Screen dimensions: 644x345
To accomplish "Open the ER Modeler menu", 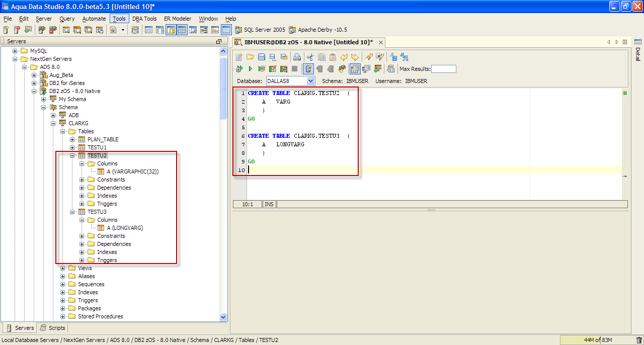I will (x=178, y=19).
